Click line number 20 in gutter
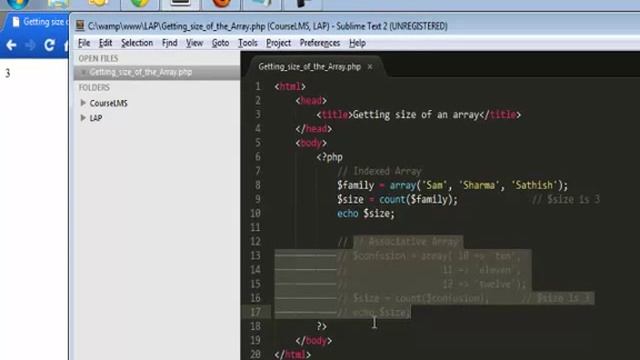 pyautogui.click(x=256, y=354)
